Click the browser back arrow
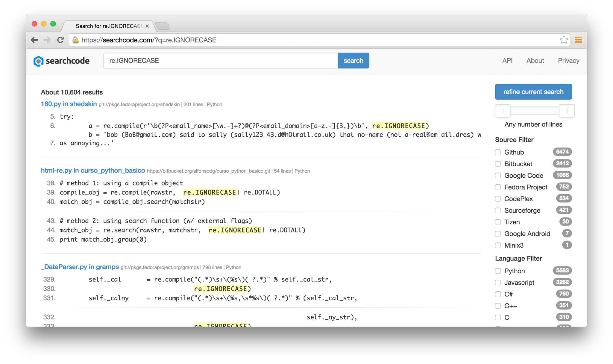This screenshot has height=364, width=613. point(34,40)
